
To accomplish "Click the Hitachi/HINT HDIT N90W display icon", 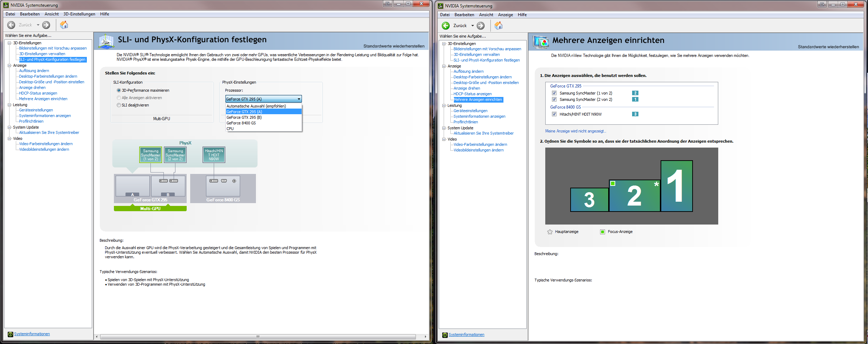I will point(214,155).
